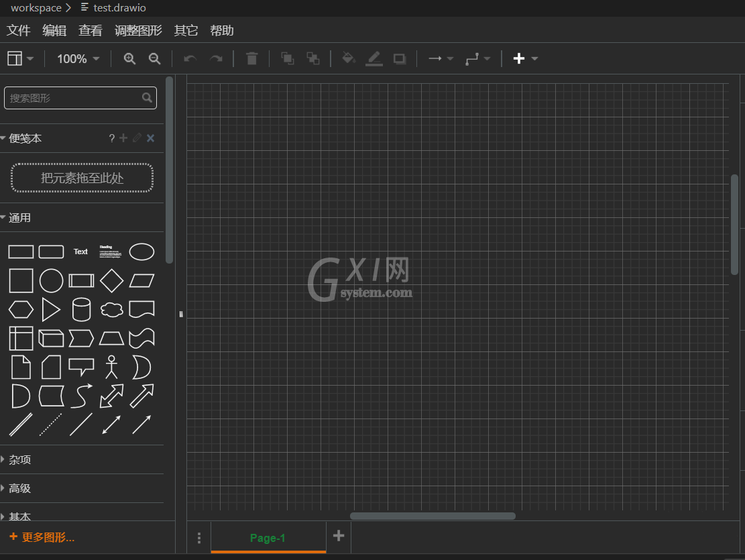Select the trapezoid shape
The image size is (745, 560).
pos(112,339)
